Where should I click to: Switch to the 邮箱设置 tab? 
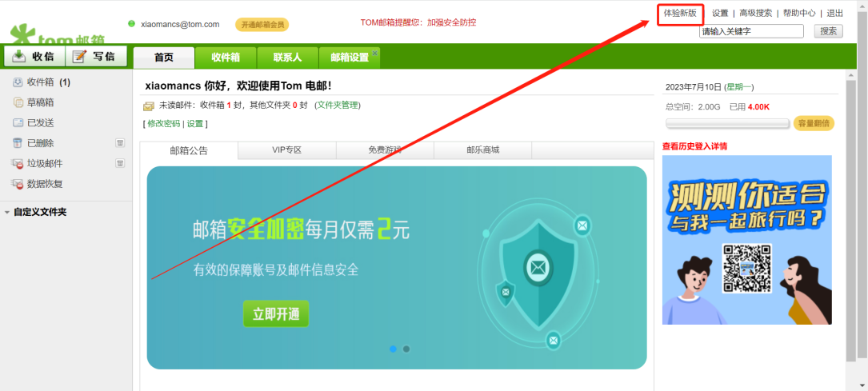click(x=350, y=58)
